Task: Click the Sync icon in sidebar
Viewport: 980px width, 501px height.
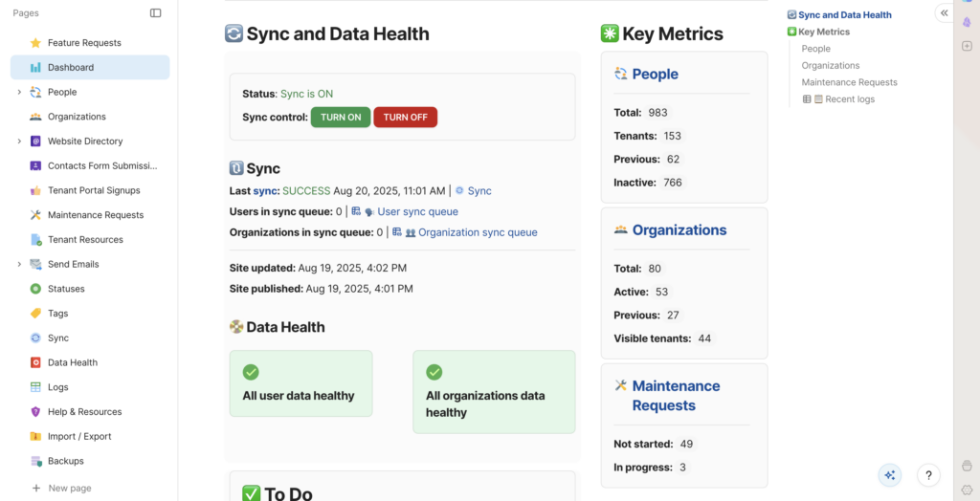Action: pyautogui.click(x=35, y=338)
